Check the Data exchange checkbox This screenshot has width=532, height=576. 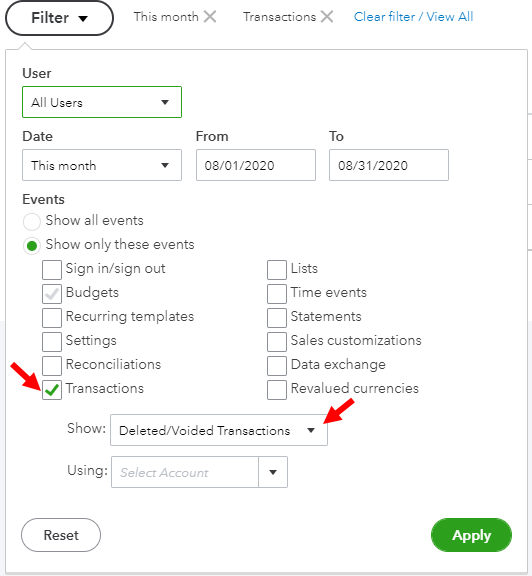point(277,366)
